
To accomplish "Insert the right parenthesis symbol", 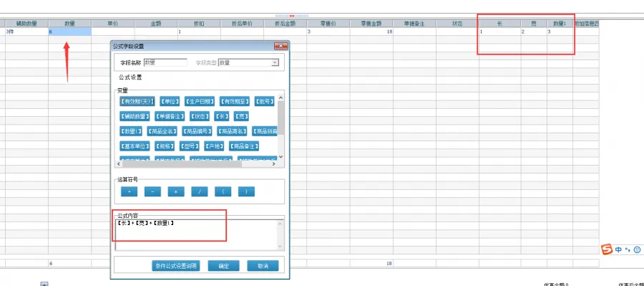I will pos(246,192).
